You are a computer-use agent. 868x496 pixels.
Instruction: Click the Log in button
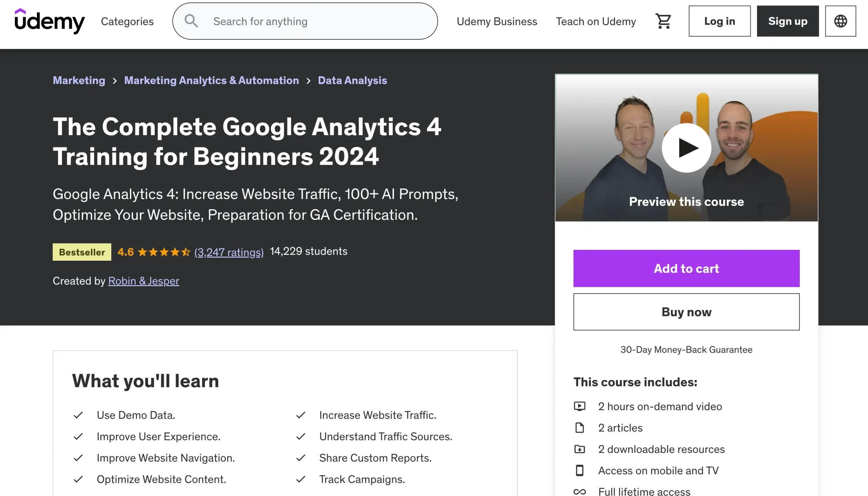click(x=719, y=21)
